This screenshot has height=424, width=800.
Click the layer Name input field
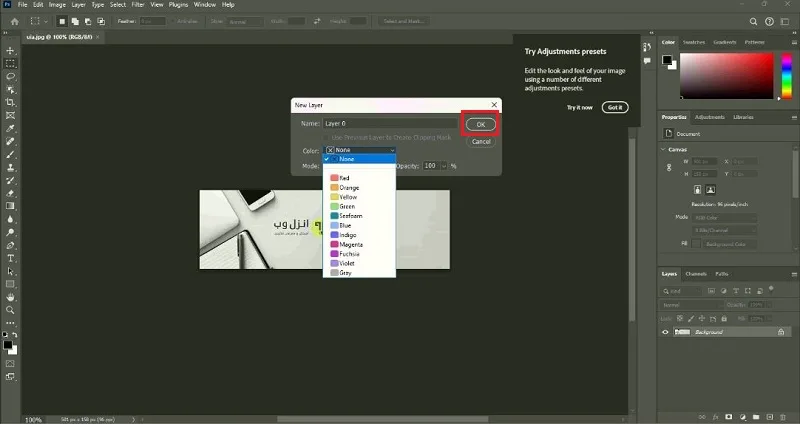tap(390, 123)
